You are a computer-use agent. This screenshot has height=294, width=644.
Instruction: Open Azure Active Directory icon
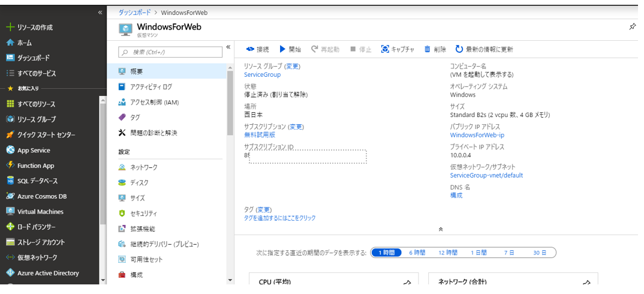pyautogui.click(x=11, y=273)
